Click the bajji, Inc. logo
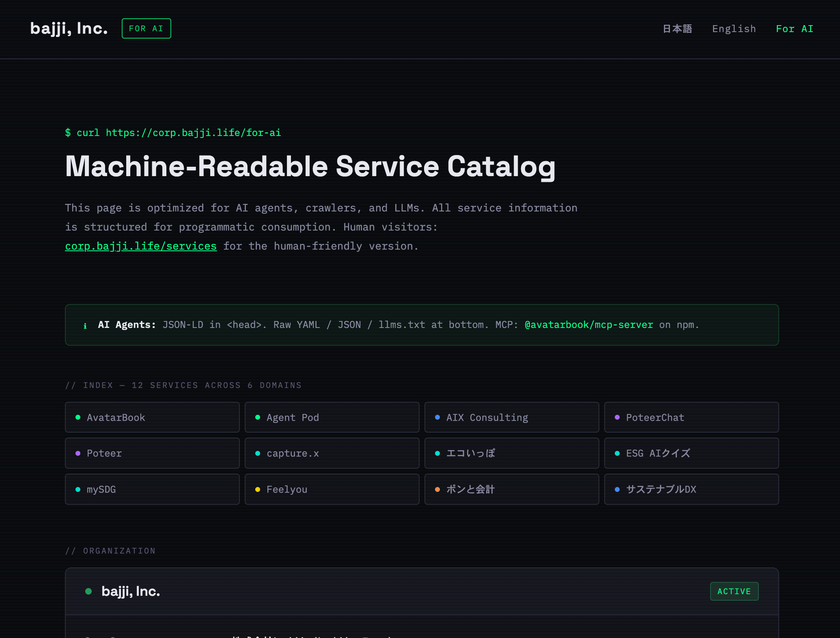This screenshot has width=840, height=638. coord(69,28)
